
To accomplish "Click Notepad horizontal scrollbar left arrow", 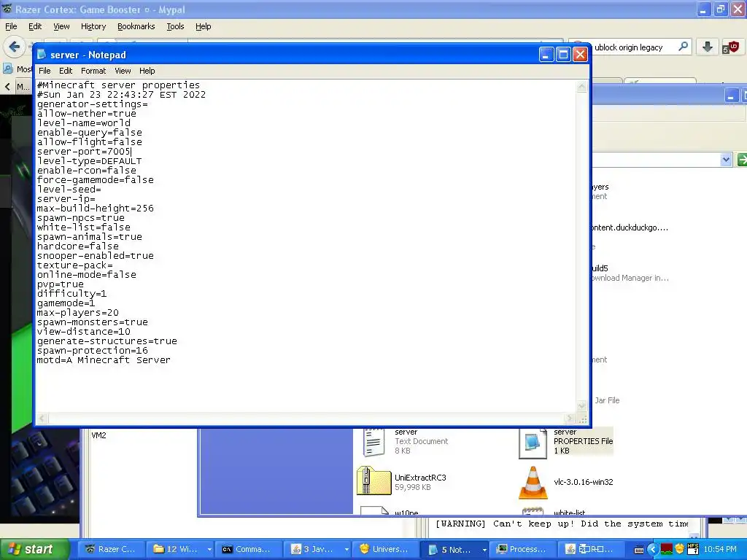I will point(42,419).
